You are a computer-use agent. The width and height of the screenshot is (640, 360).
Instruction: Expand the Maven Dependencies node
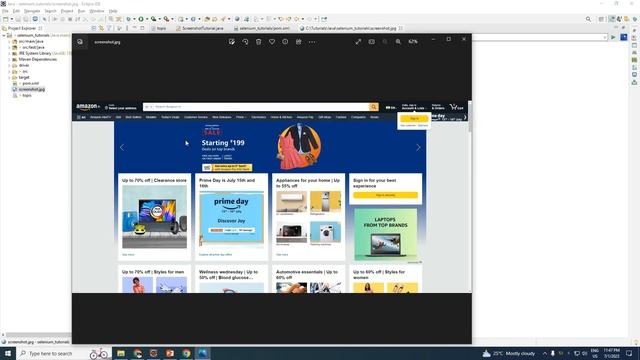pyautogui.click(x=9, y=59)
